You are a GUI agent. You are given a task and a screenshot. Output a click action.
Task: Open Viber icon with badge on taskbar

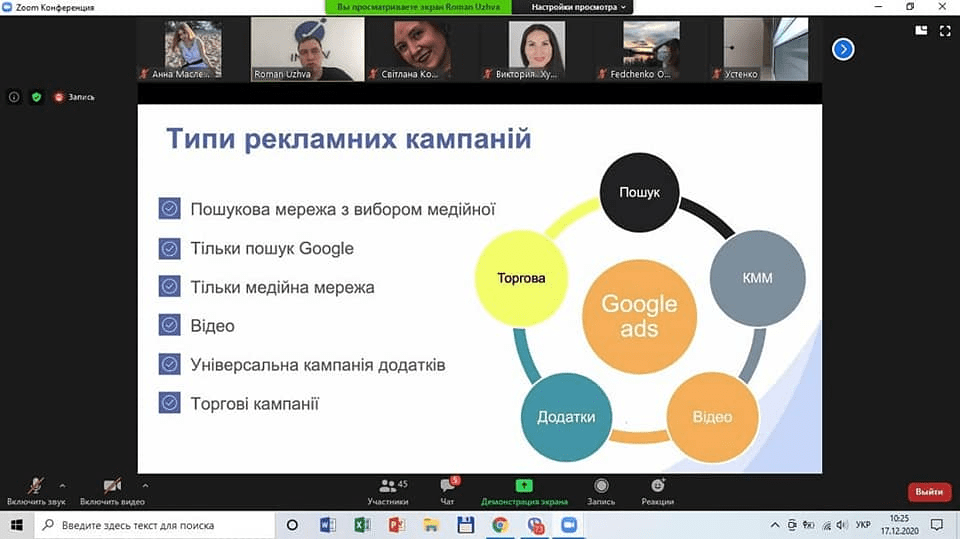[535, 525]
